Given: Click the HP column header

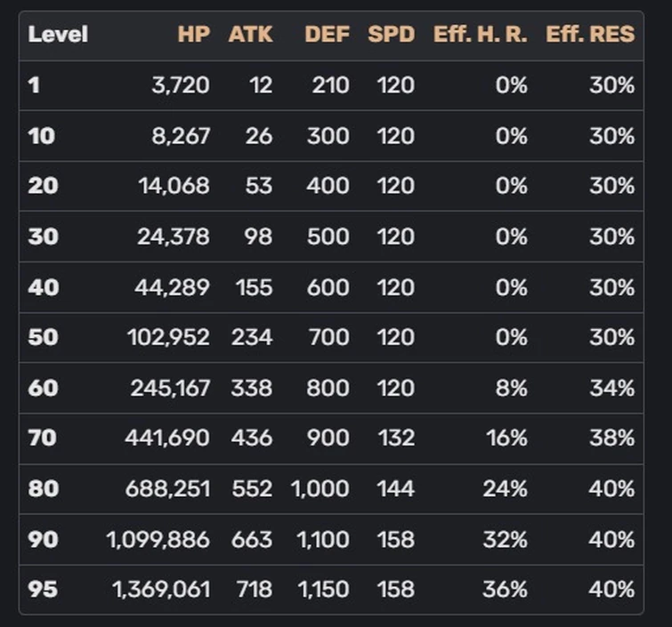Looking at the screenshot, I should tap(194, 35).
